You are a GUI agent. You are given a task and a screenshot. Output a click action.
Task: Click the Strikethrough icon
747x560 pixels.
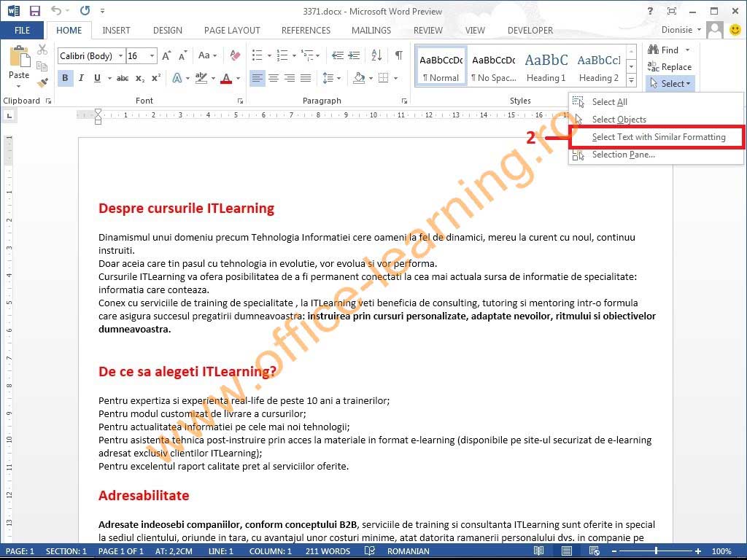(x=123, y=78)
